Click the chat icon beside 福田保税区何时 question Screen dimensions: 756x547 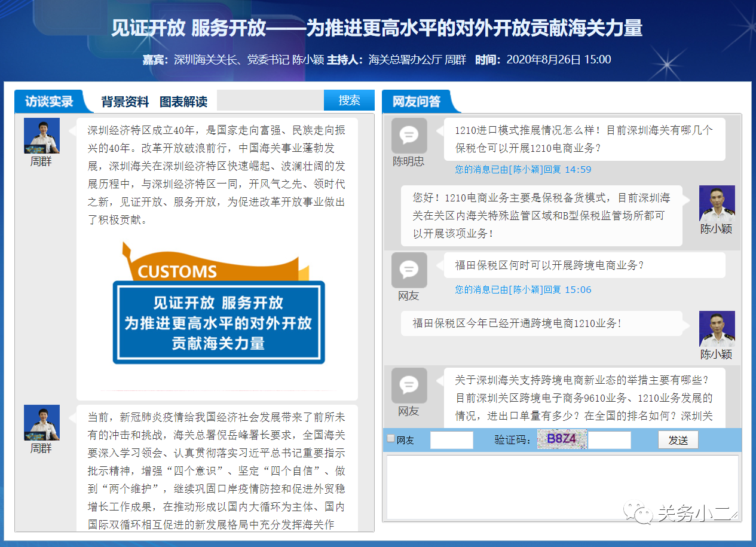409,270
